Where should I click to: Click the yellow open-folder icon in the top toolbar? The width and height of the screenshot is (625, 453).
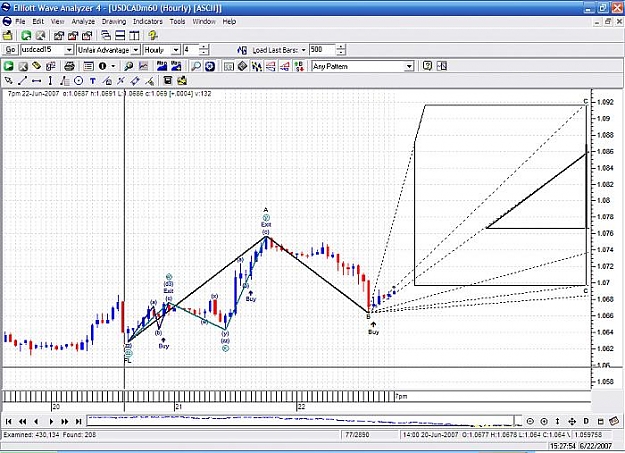click(x=8, y=35)
